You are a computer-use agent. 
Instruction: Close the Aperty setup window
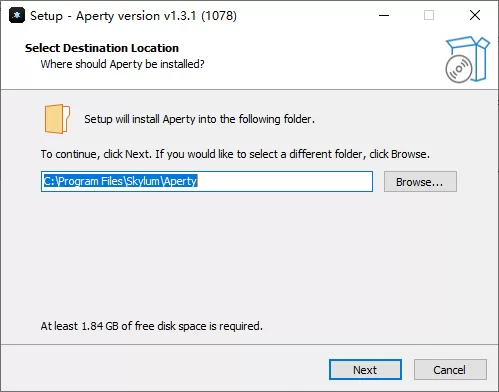click(475, 15)
